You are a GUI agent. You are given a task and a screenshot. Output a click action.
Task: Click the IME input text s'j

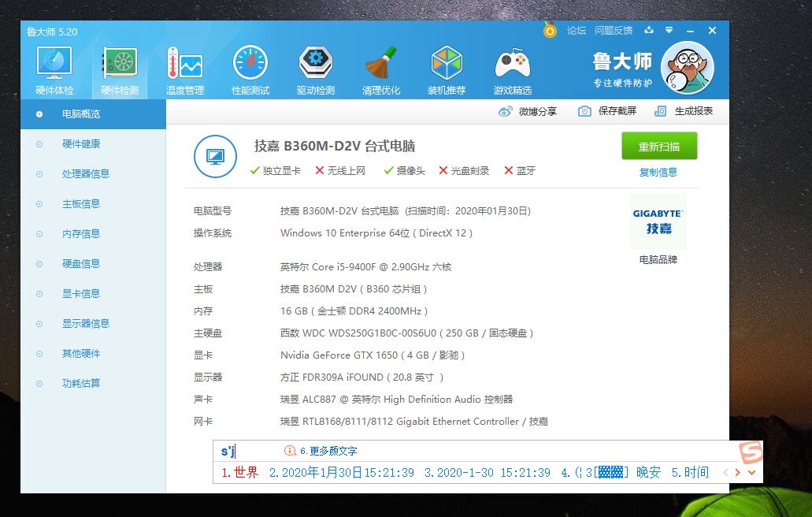(x=228, y=451)
